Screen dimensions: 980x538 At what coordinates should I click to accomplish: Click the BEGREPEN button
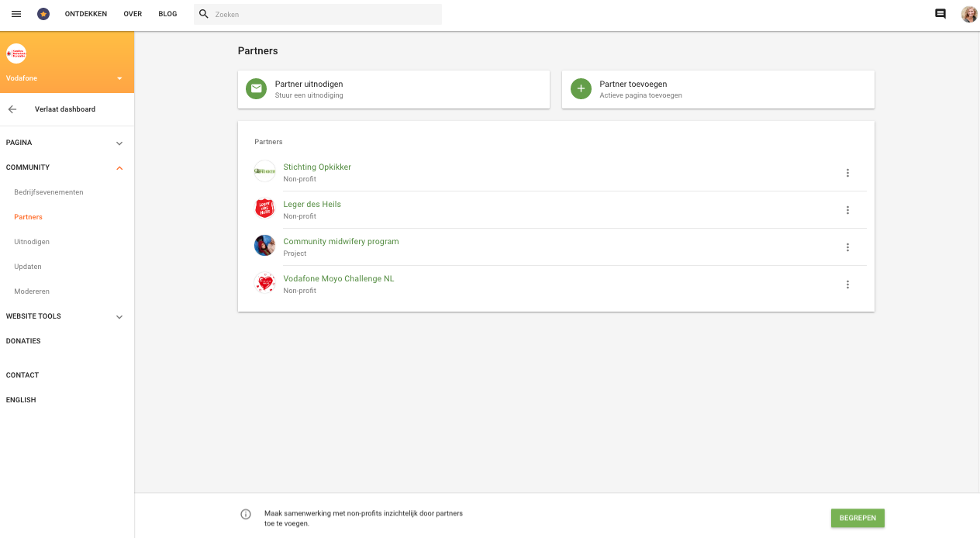click(x=857, y=518)
